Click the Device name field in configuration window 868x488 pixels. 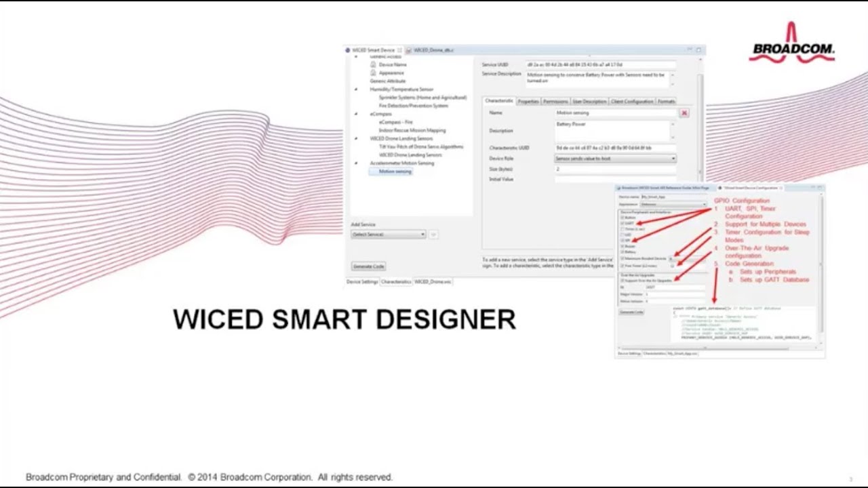click(673, 197)
